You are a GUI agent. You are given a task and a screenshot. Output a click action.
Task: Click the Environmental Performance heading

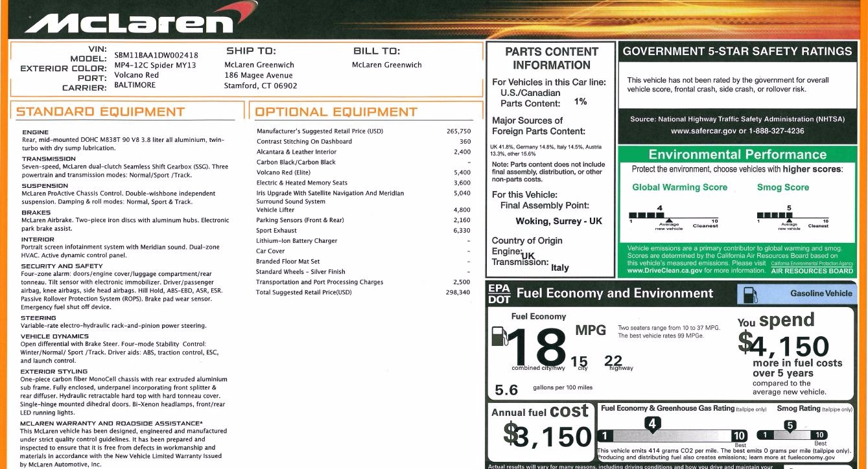[738, 154]
